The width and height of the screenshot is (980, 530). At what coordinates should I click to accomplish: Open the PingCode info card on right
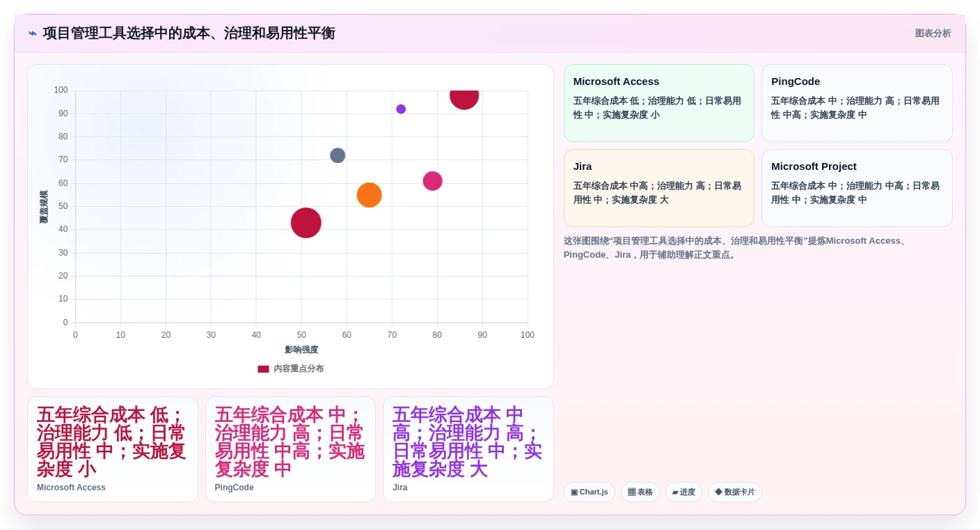(857, 103)
